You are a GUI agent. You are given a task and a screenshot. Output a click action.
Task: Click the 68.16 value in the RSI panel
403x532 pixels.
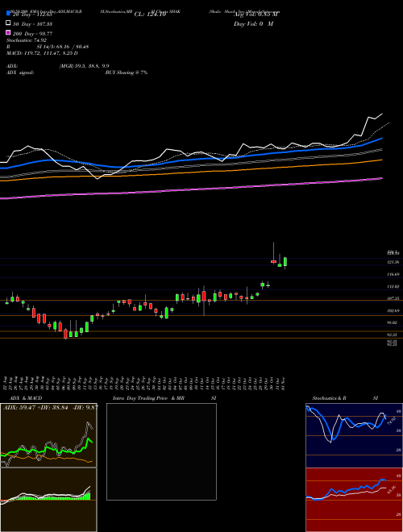click(393, 491)
